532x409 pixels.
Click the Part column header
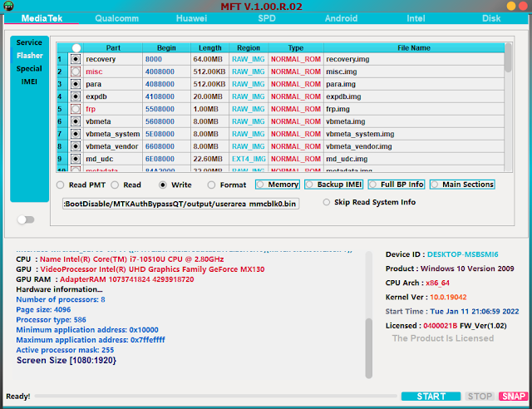[113, 48]
